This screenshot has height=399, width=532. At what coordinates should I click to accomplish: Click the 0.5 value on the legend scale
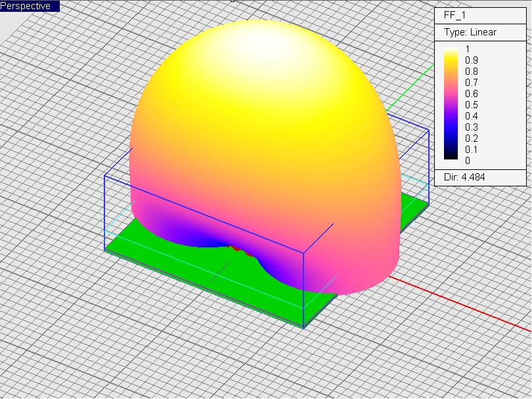pos(471,104)
